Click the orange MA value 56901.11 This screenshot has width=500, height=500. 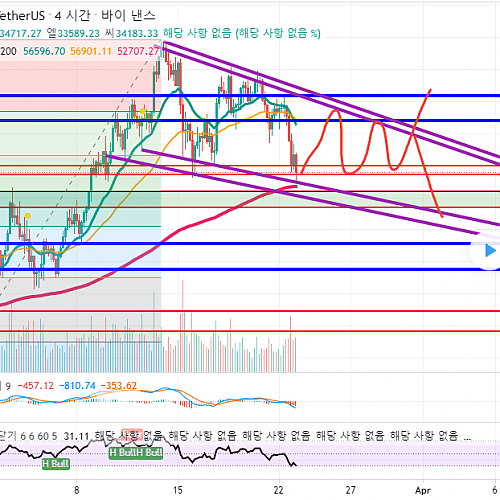[x=91, y=51]
